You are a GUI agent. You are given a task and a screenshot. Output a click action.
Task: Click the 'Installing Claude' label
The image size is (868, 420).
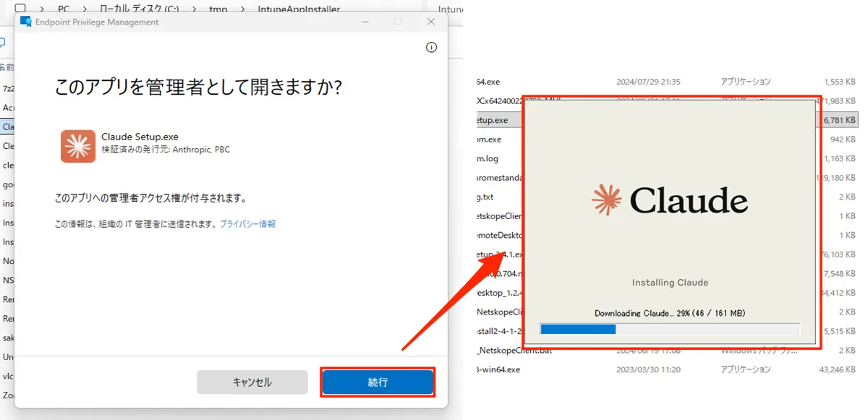[670, 283]
